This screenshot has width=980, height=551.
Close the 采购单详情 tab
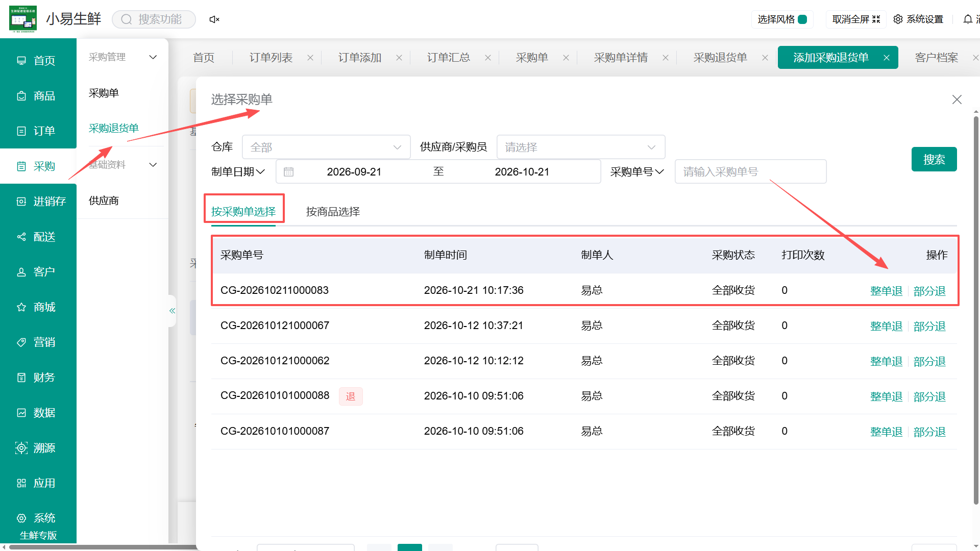[x=666, y=58]
